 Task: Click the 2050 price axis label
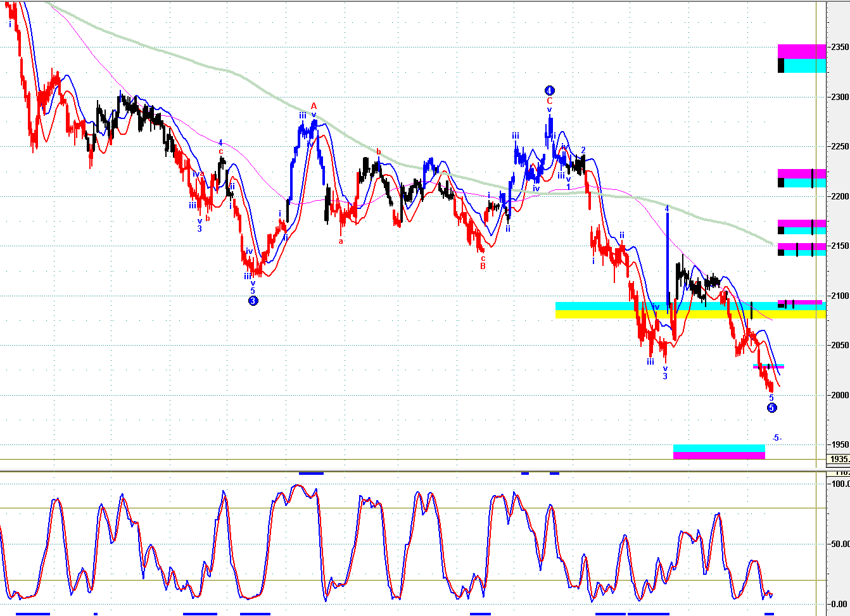pos(840,346)
